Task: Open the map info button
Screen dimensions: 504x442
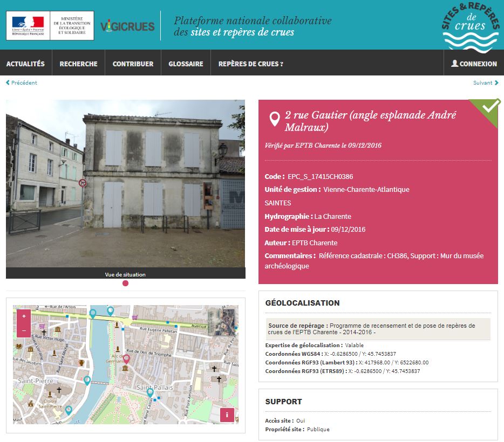Action: click(x=227, y=415)
